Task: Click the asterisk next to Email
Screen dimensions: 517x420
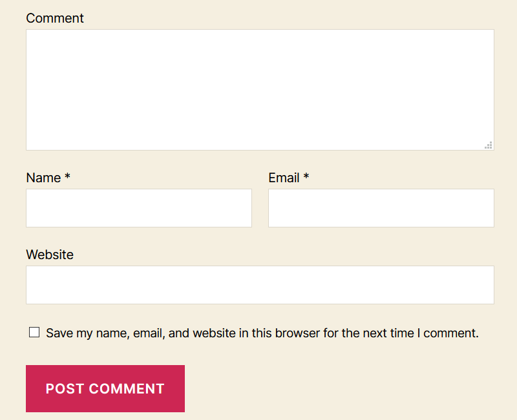Action: 305,178
